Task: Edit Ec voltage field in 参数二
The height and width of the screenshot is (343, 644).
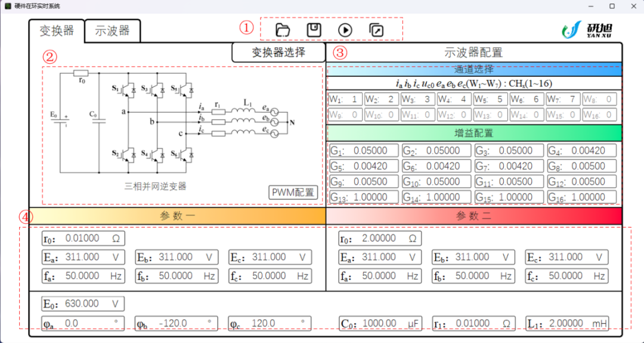Action: coord(567,257)
